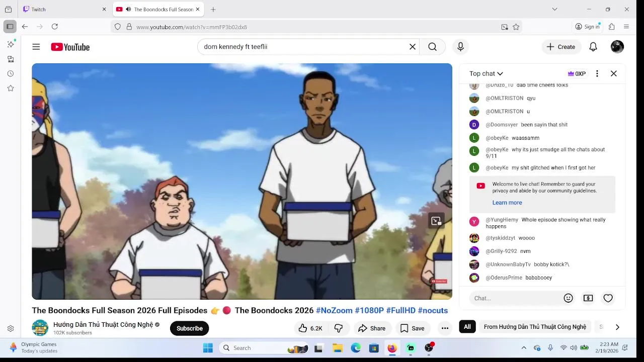Open Olympic Games news widget
644x362 pixels.
[x=33, y=347]
